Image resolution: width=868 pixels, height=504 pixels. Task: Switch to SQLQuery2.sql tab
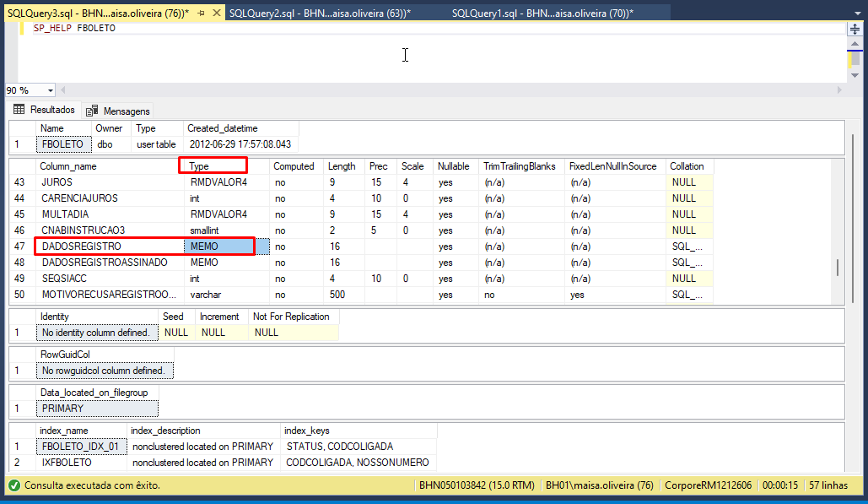(320, 14)
